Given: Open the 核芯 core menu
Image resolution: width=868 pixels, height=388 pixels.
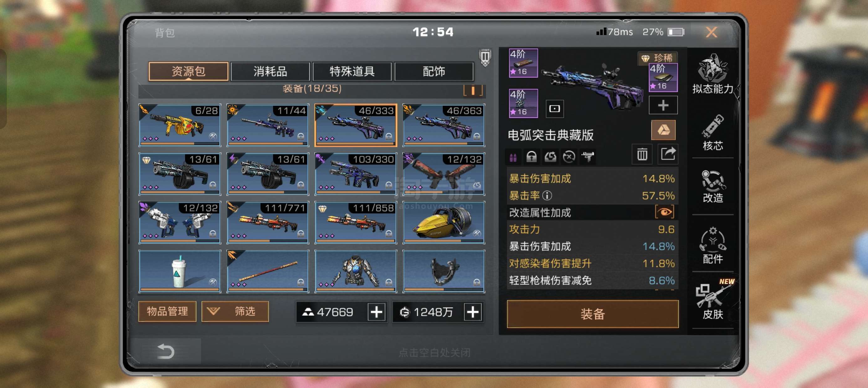Looking at the screenshot, I should pyautogui.click(x=713, y=132).
